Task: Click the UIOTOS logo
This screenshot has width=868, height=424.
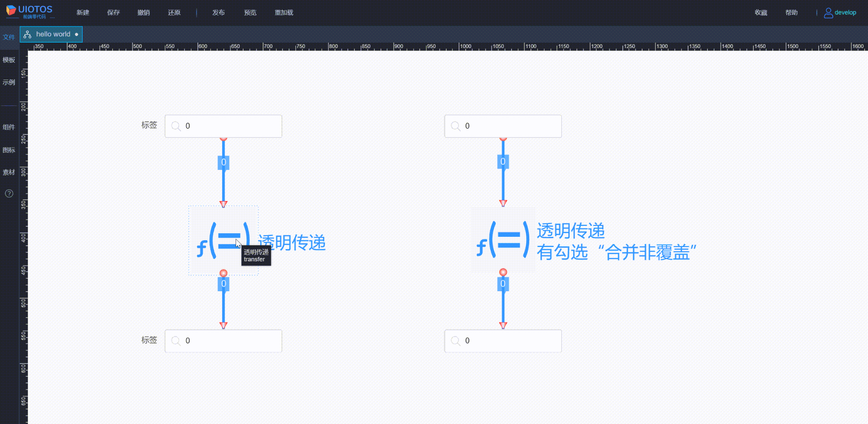Action: [29, 12]
